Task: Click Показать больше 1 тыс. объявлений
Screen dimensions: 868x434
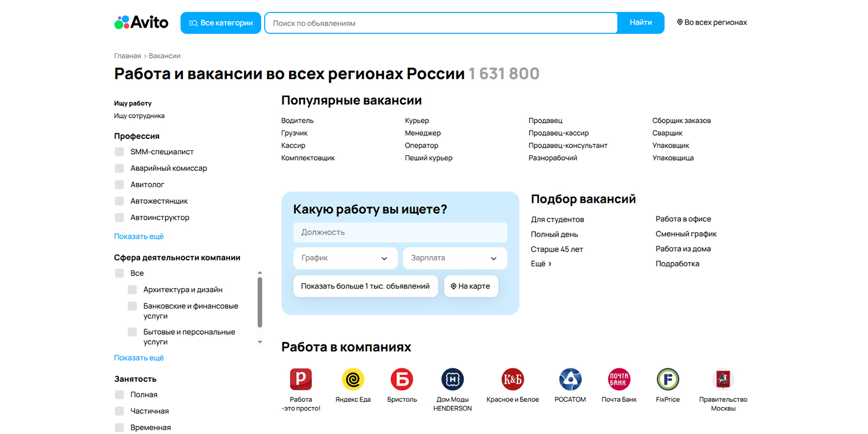Action: 365,286
